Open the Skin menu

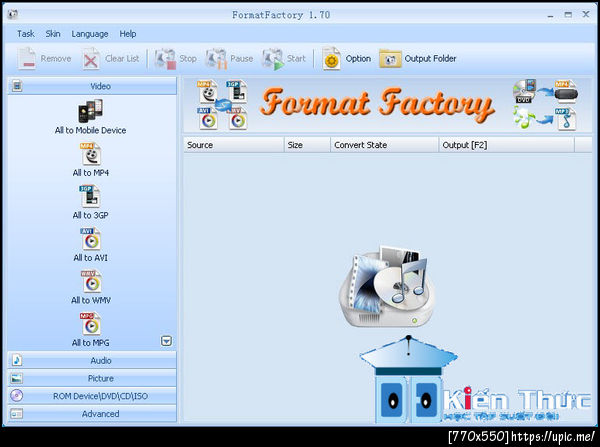(x=53, y=34)
